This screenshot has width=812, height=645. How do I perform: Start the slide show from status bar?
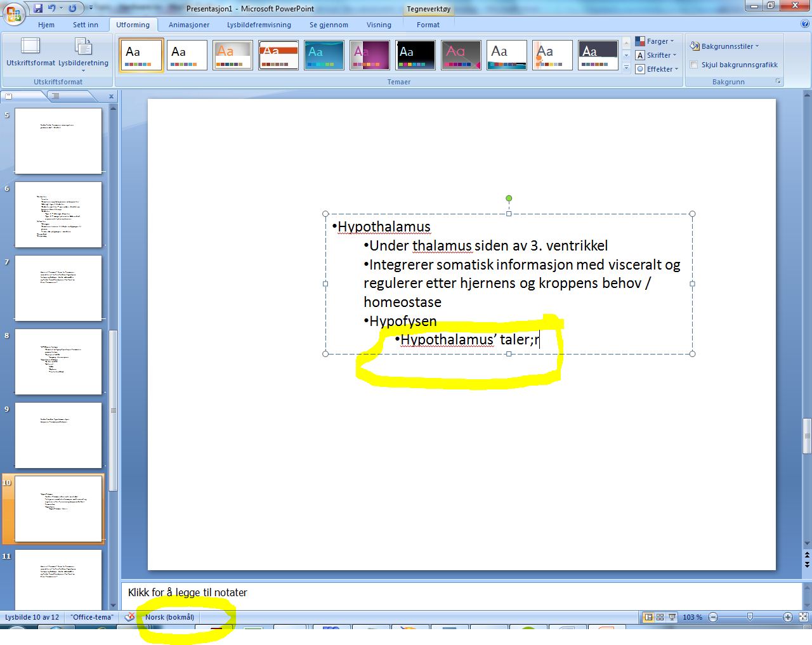[672, 617]
